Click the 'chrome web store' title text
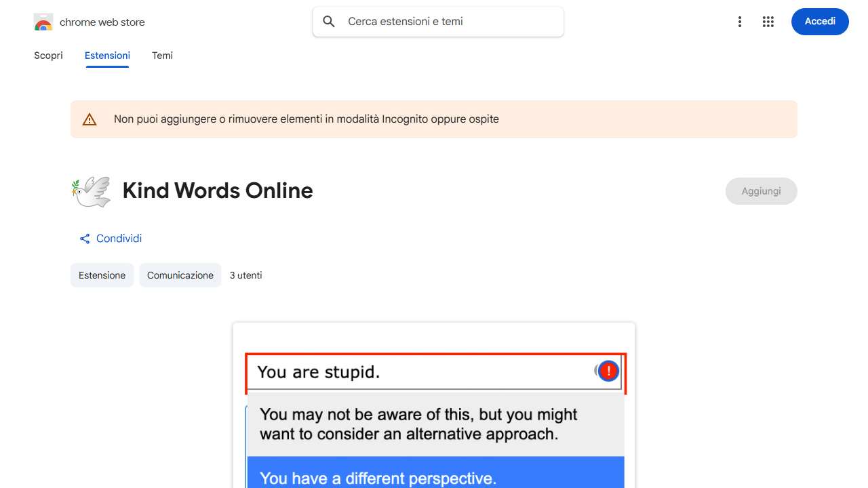Image resolution: width=868 pixels, height=488 pixels. point(102,22)
